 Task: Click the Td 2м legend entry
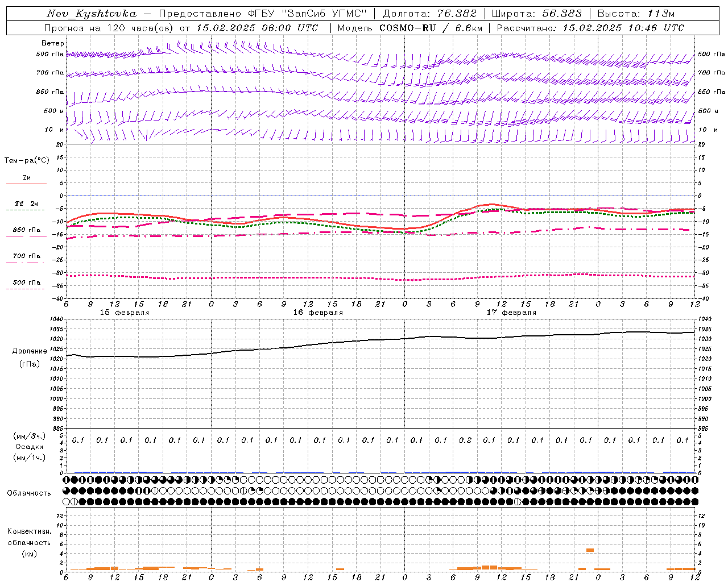[x=27, y=203]
